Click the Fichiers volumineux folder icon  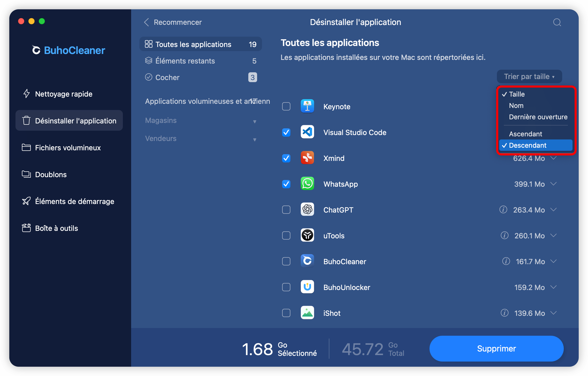click(x=26, y=147)
